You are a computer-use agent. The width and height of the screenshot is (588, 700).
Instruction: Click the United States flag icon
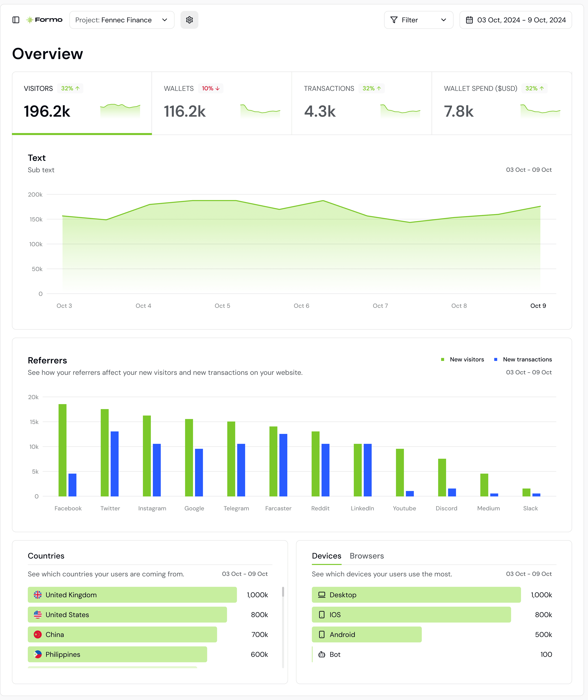click(x=38, y=615)
